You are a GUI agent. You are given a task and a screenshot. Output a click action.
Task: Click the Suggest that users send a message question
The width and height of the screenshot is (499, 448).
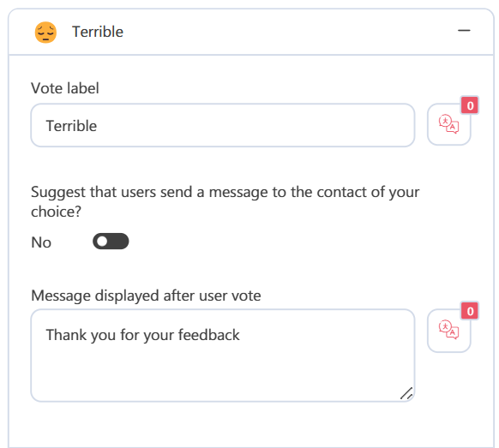click(225, 201)
